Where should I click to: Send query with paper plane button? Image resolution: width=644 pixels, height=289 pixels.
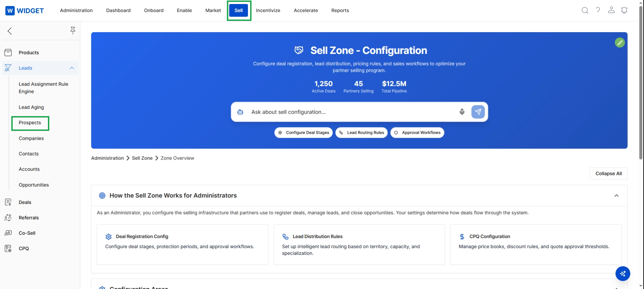pos(478,112)
